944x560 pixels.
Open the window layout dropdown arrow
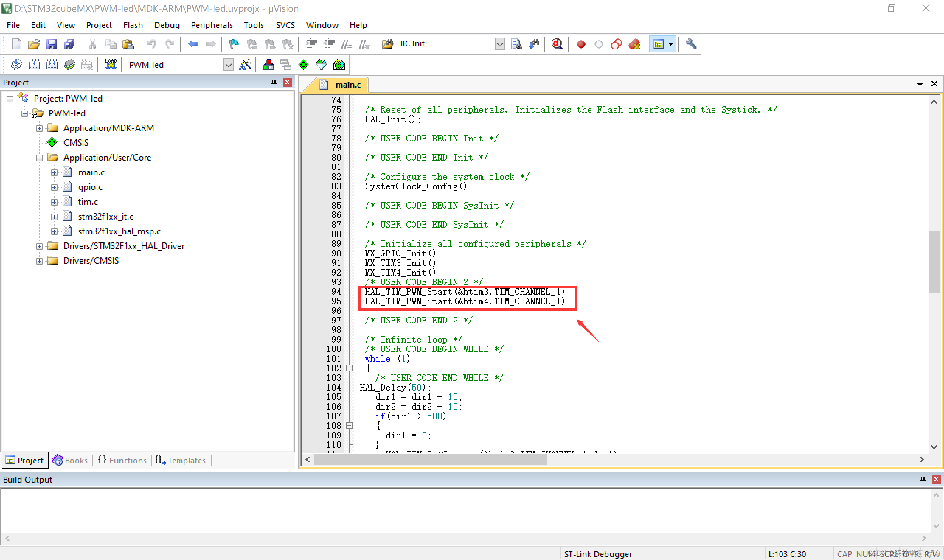coord(670,44)
